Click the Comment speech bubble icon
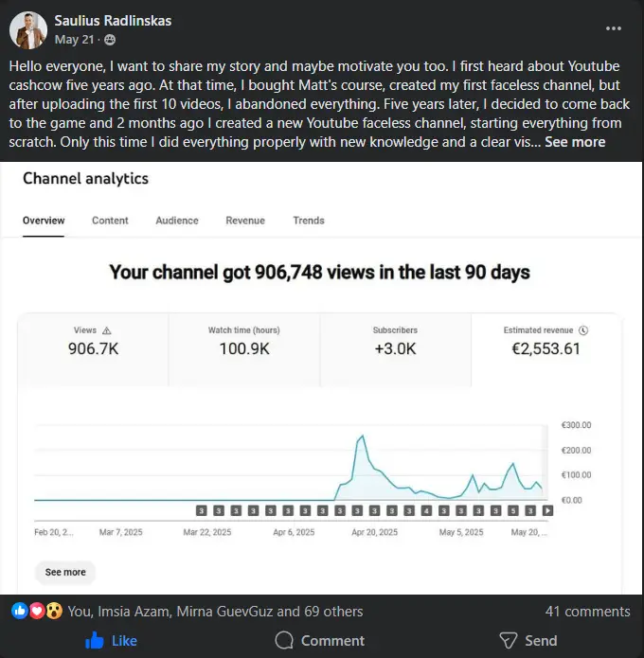Viewport: 644px width, 658px height. pyautogui.click(x=284, y=641)
